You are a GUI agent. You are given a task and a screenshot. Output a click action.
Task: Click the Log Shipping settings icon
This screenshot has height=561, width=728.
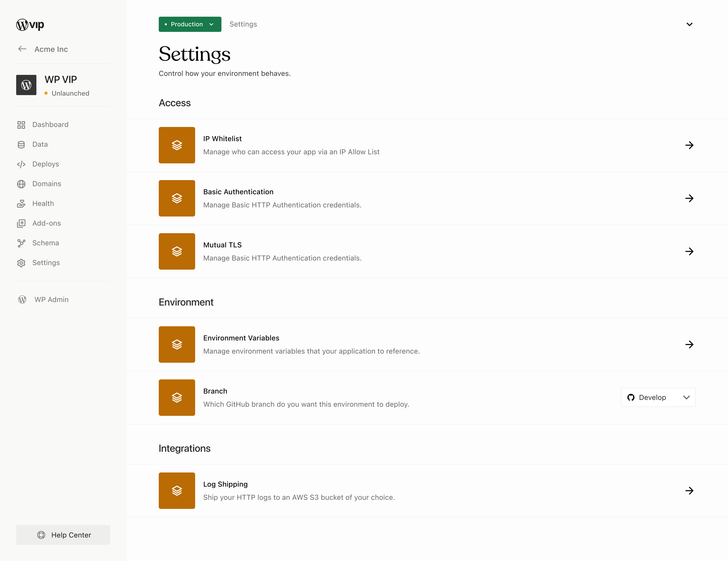pyautogui.click(x=177, y=490)
